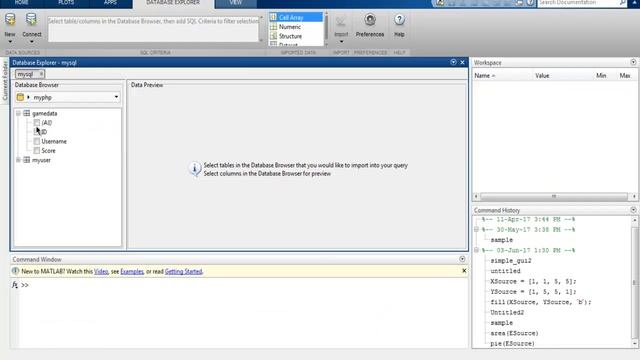This screenshot has width=640, height=360.
Task: Open the Video link
Action: pyautogui.click(x=101, y=271)
